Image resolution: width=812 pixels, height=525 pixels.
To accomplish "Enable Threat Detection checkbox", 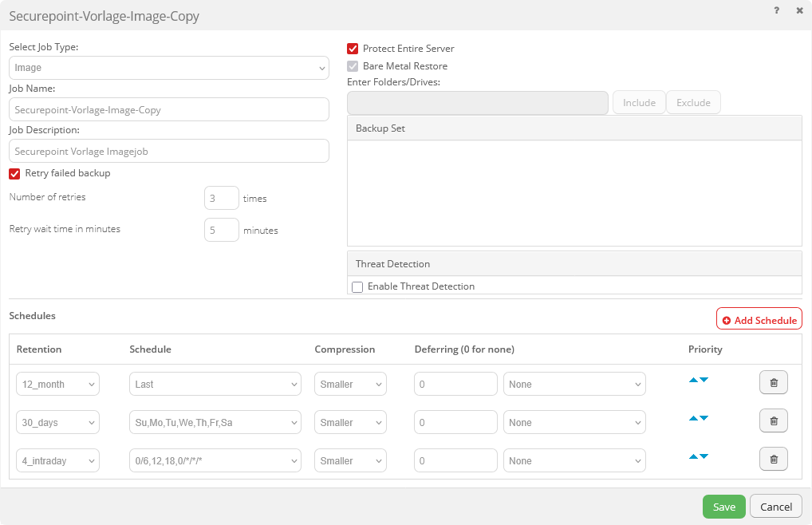I will (x=357, y=286).
